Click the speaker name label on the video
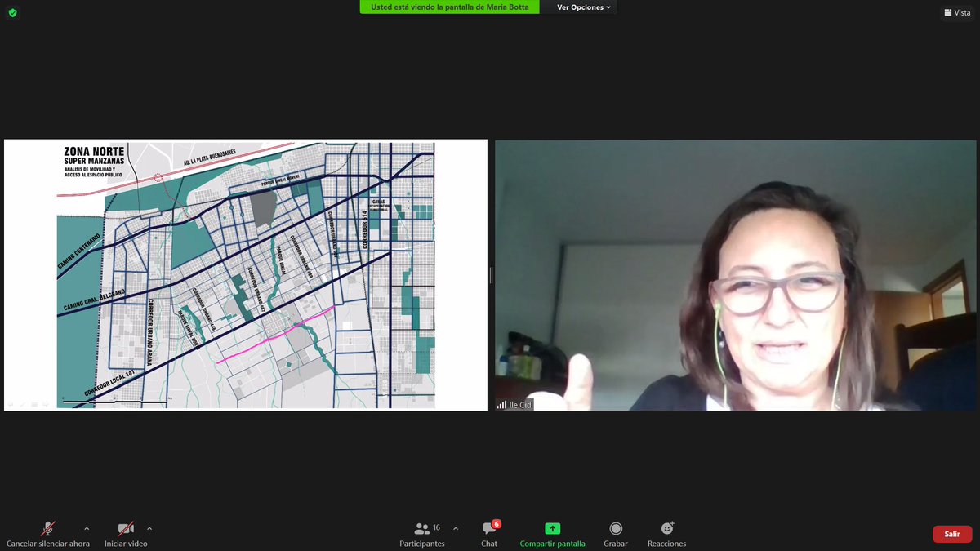Viewport: 980px width, 551px height. click(x=520, y=405)
